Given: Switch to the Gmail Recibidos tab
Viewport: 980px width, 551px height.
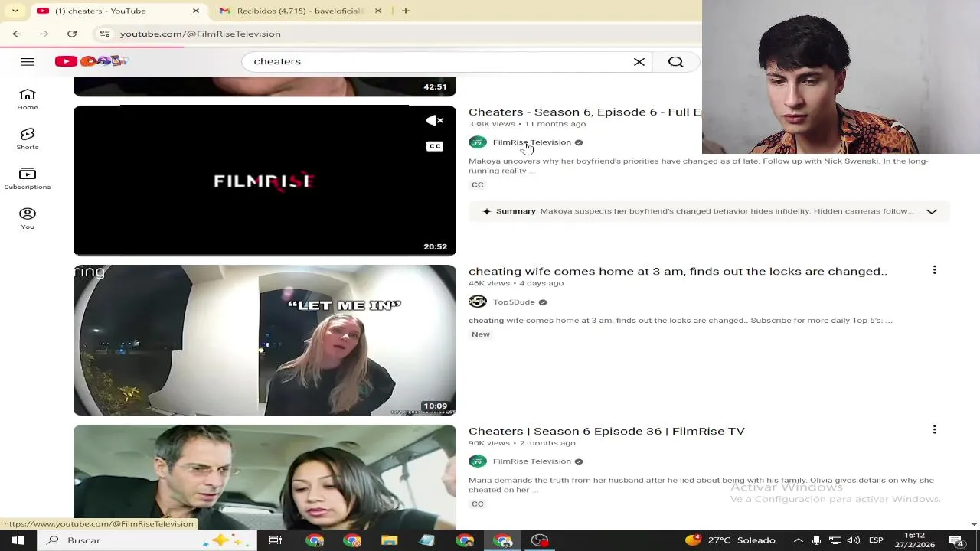Looking at the screenshot, I should pos(300,11).
